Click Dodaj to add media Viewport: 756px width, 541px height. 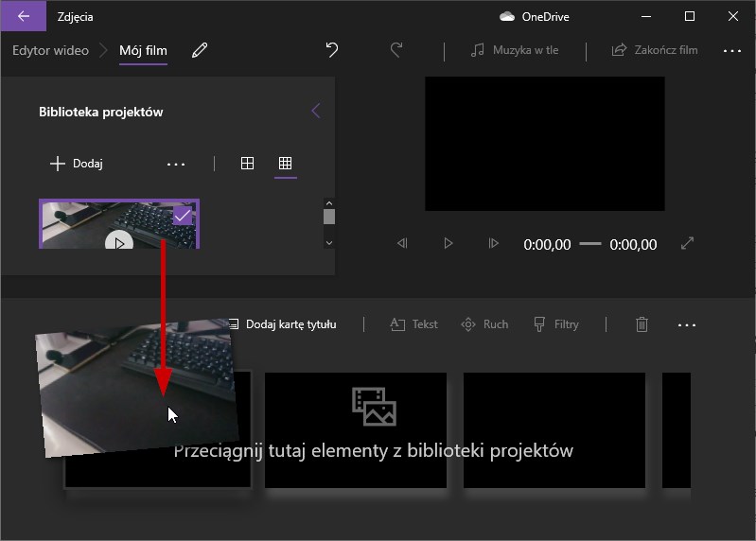(x=77, y=164)
